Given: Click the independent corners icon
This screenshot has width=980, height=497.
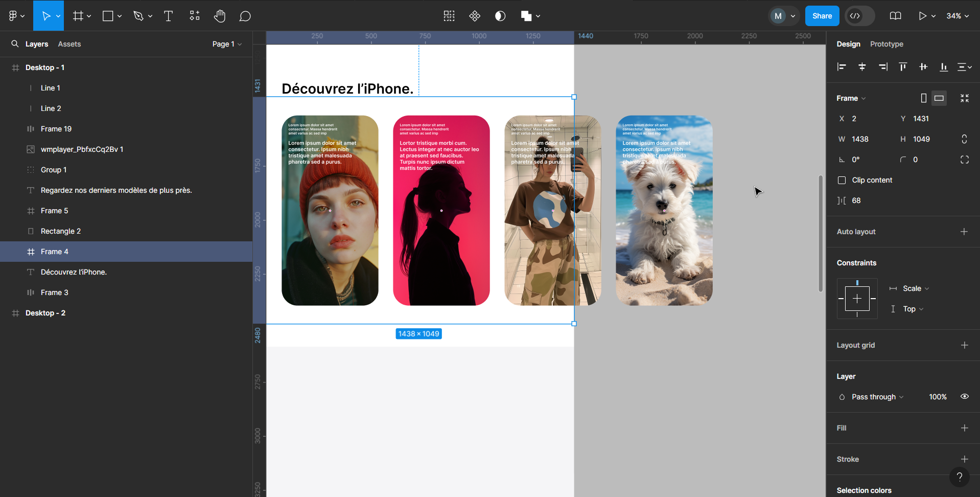Looking at the screenshot, I should 965,160.
